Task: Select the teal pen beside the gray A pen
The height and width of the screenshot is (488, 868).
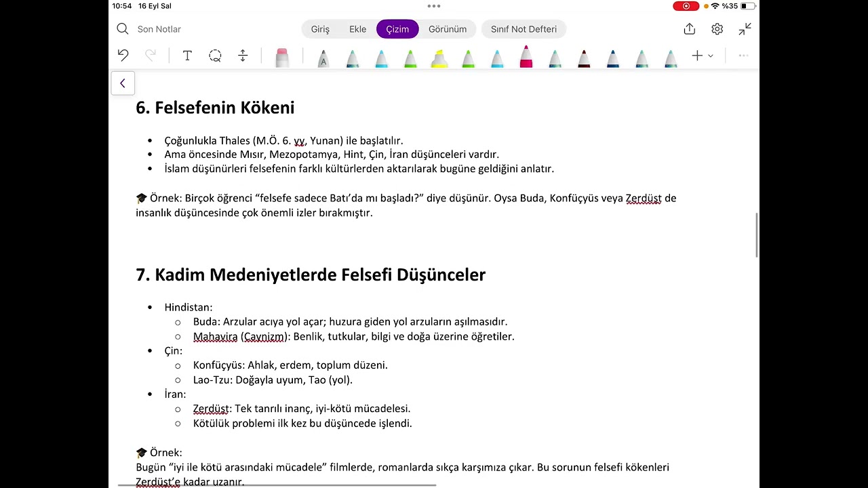Action: coord(352,58)
